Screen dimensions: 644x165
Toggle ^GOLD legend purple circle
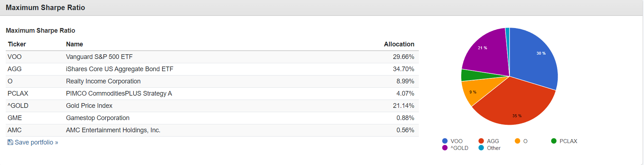445,148
